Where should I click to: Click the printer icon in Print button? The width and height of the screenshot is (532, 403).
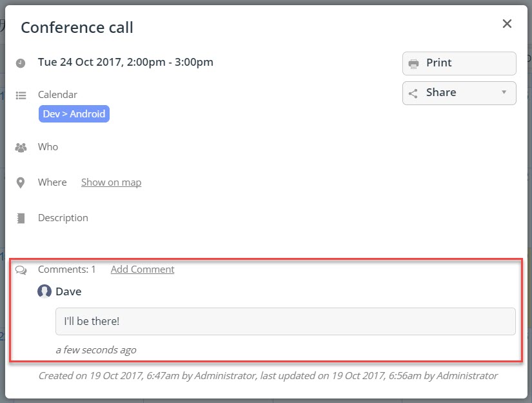pyautogui.click(x=413, y=63)
